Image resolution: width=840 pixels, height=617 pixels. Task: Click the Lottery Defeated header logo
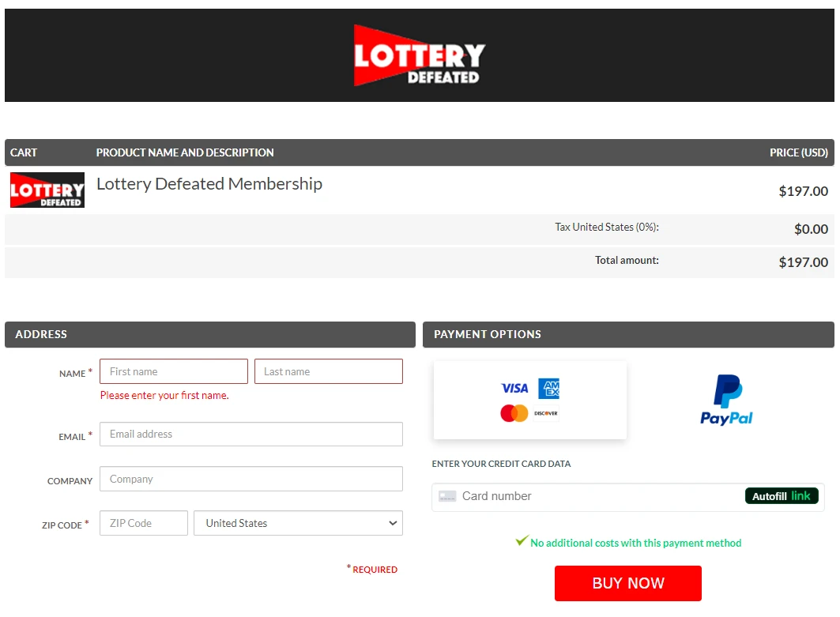coord(419,55)
